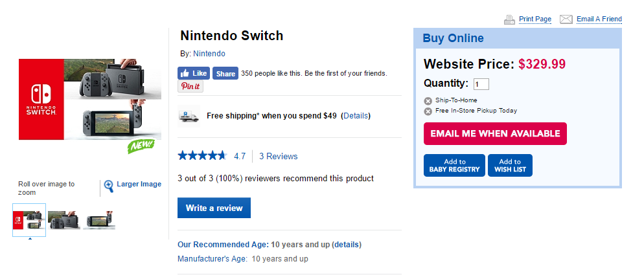
Task: Open the 3 Reviews link
Action: coord(279,156)
